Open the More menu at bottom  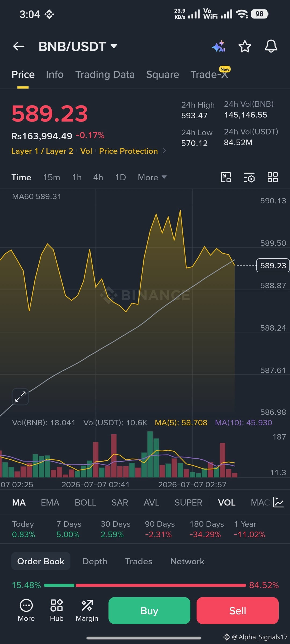click(26, 610)
